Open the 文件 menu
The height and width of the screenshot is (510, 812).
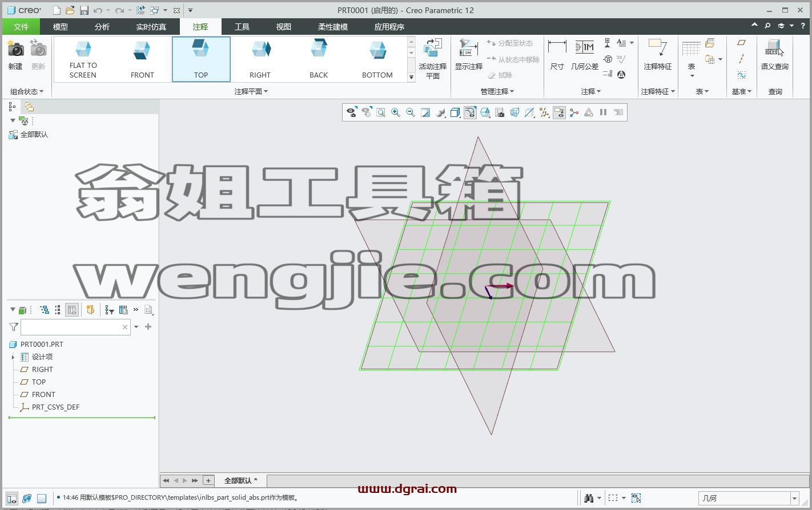point(21,26)
